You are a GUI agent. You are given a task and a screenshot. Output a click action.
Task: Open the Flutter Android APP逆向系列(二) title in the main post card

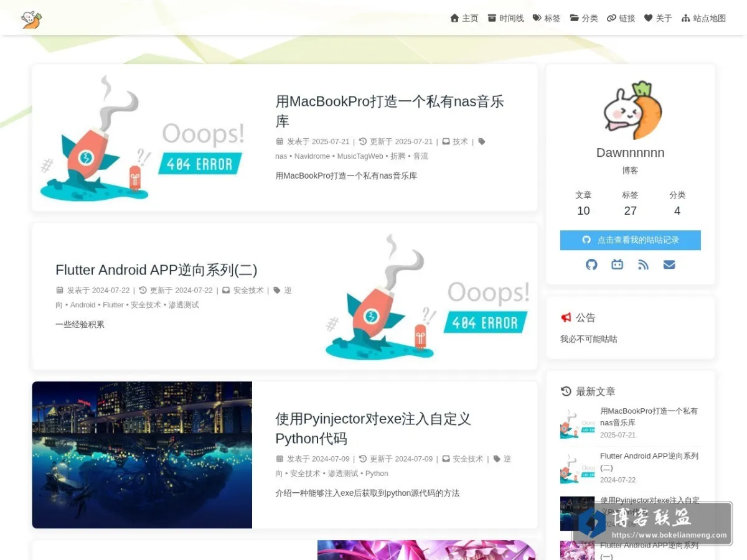click(156, 270)
